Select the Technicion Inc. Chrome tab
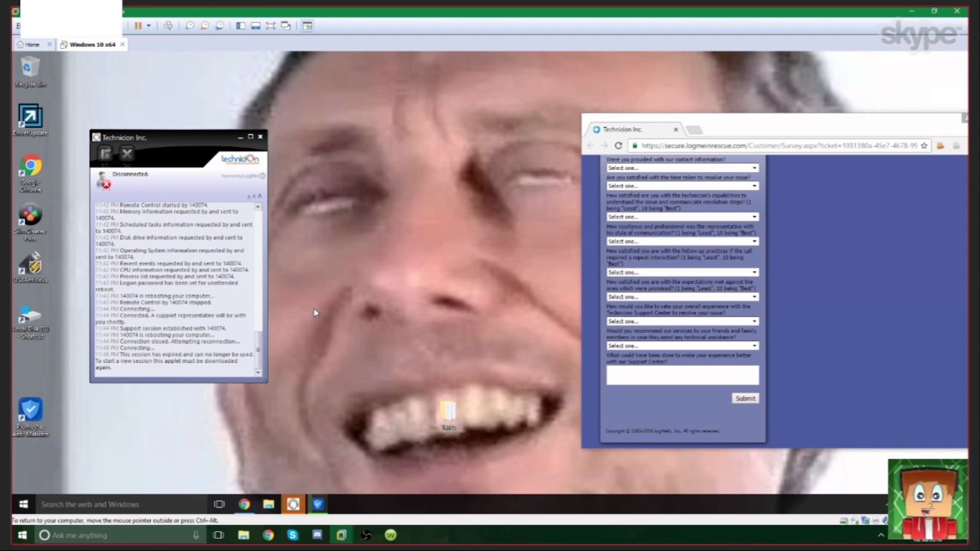 [634, 129]
